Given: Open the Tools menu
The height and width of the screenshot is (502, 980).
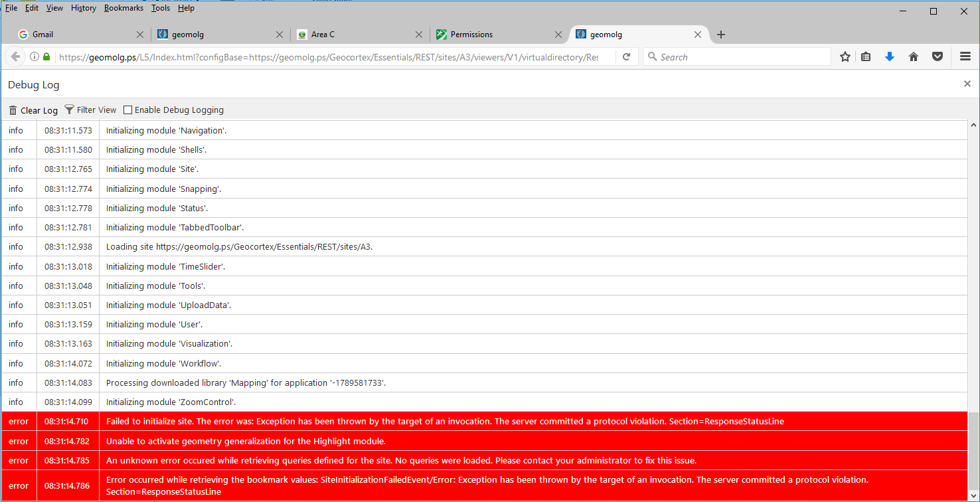Looking at the screenshot, I should (x=161, y=8).
